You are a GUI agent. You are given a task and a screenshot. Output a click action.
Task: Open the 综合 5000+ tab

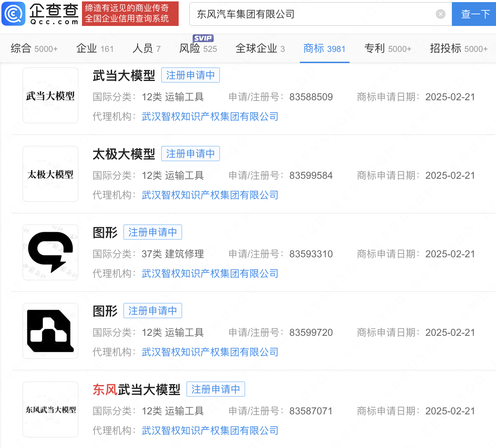[x=34, y=48]
